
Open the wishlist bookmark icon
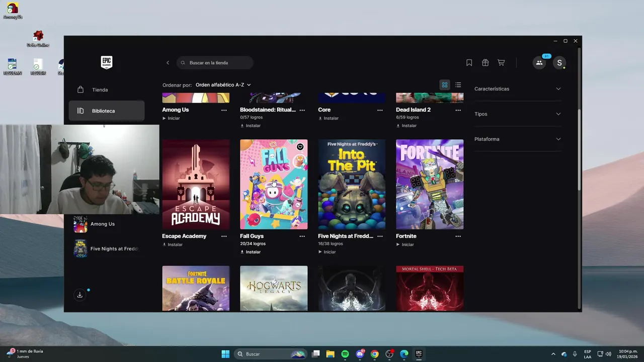tap(469, 63)
